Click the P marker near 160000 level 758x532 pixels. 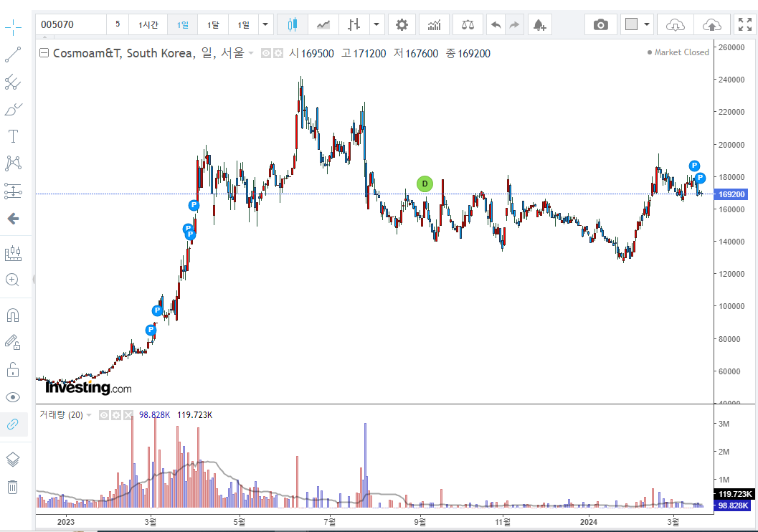(194, 205)
